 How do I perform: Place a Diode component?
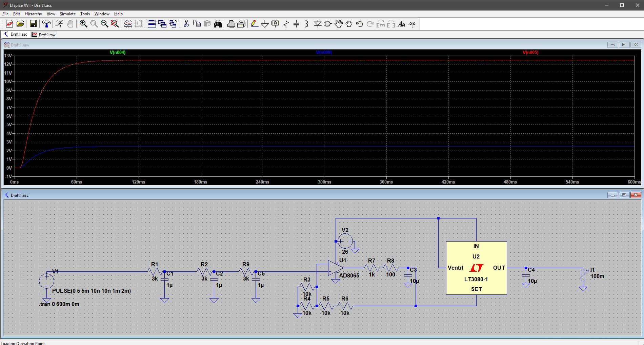pyautogui.click(x=318, y=24)
